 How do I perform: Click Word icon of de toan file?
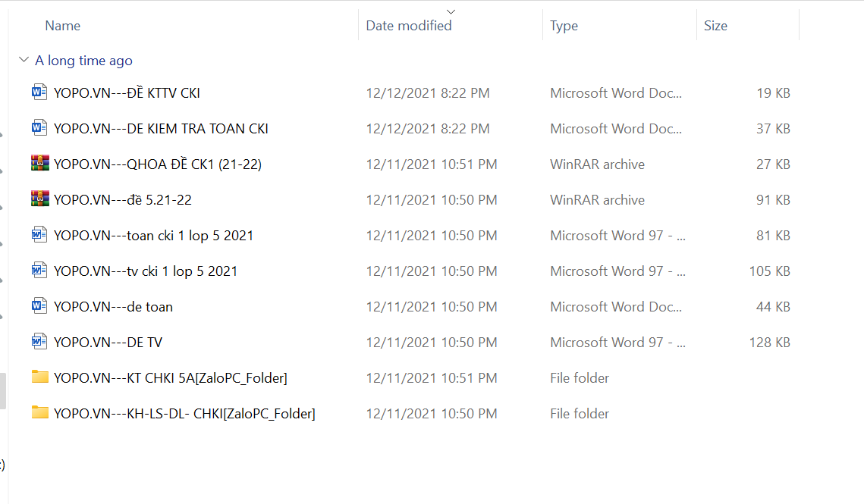point(39,307)
